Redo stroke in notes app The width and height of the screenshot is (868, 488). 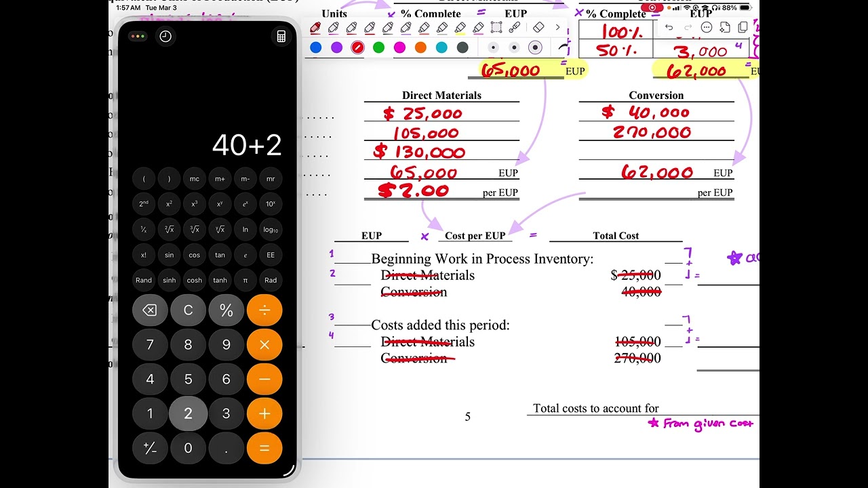tap(688, 28)
